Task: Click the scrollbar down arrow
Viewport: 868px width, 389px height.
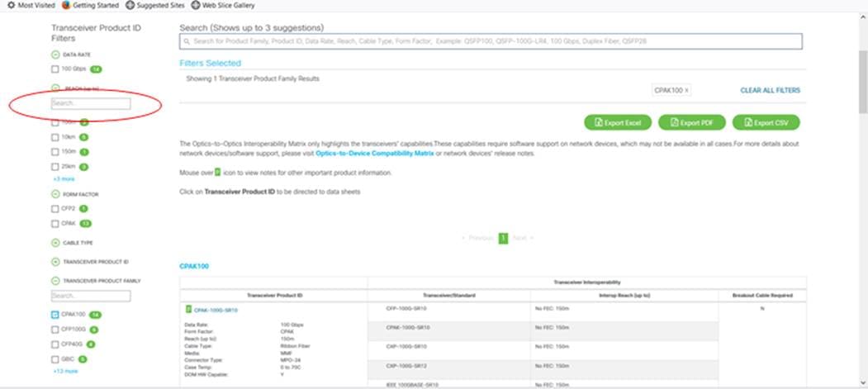Action: point(863,382)
